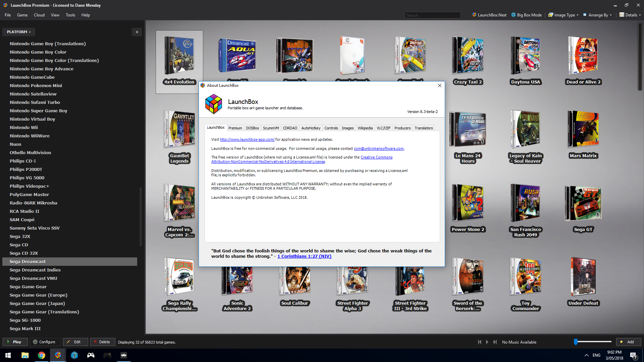Viewport: 644px width, 362px height.
Task: Play the music track
Action: (487, 342)
